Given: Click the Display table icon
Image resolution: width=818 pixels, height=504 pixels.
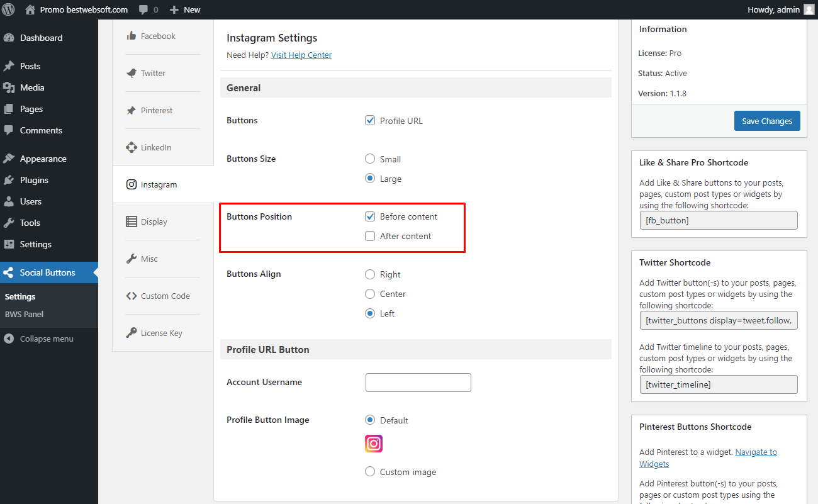Looking at the screenshot, I should pyautogui.click(x=132, y=221).
